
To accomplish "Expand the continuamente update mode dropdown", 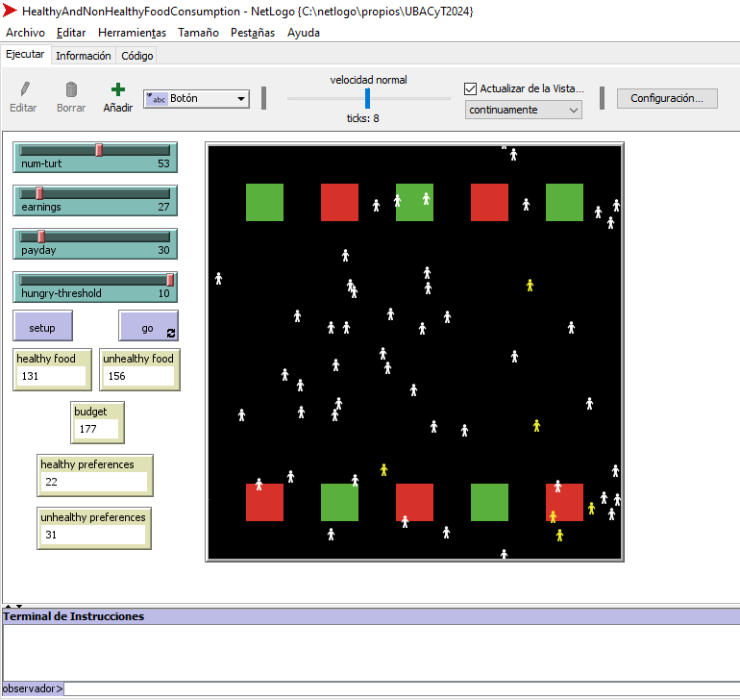I will click(524, 110).
